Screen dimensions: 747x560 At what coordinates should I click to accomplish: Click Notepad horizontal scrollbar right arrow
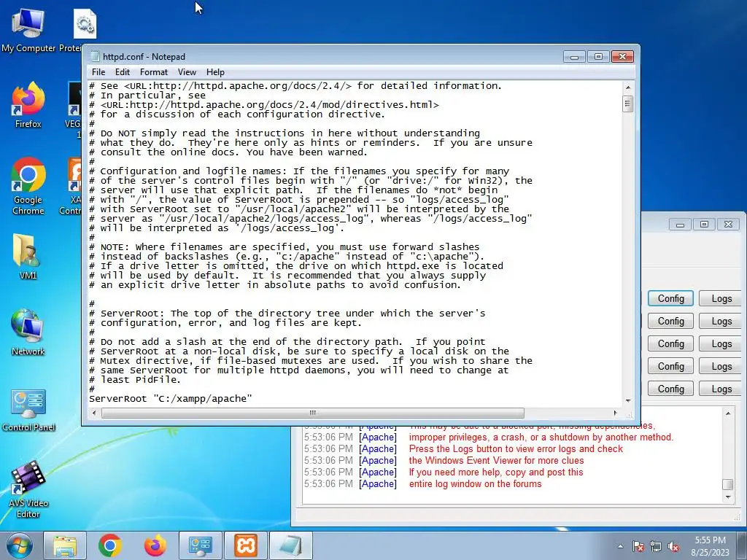[x=615, y=413]
